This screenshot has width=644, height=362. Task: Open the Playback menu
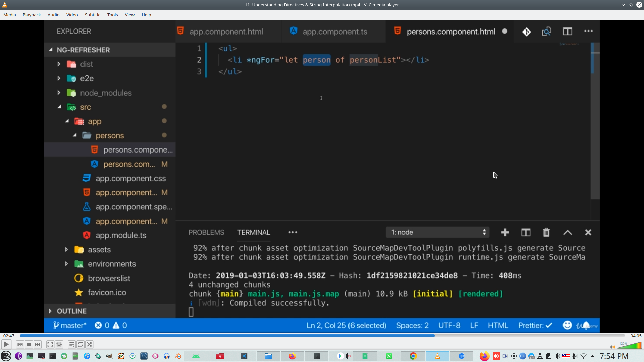click(x=32, y=15)
